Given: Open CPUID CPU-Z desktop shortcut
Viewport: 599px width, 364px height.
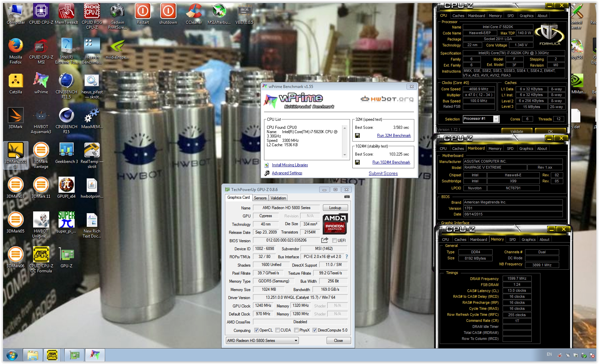Looking at the screenshot, I should point(41,14).
